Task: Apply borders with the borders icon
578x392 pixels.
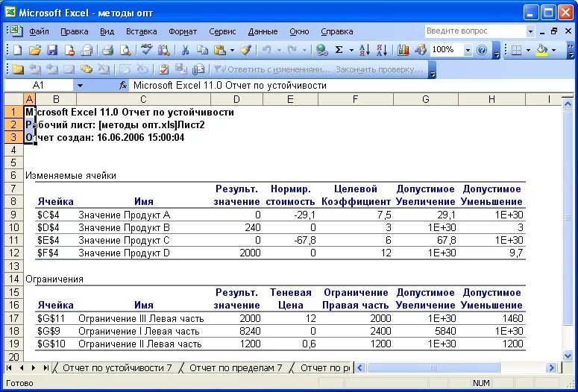Action: (x=516, y=50)
